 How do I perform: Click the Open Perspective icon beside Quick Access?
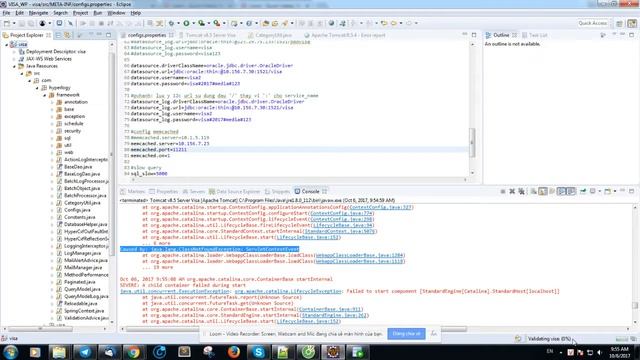(619, 23)
